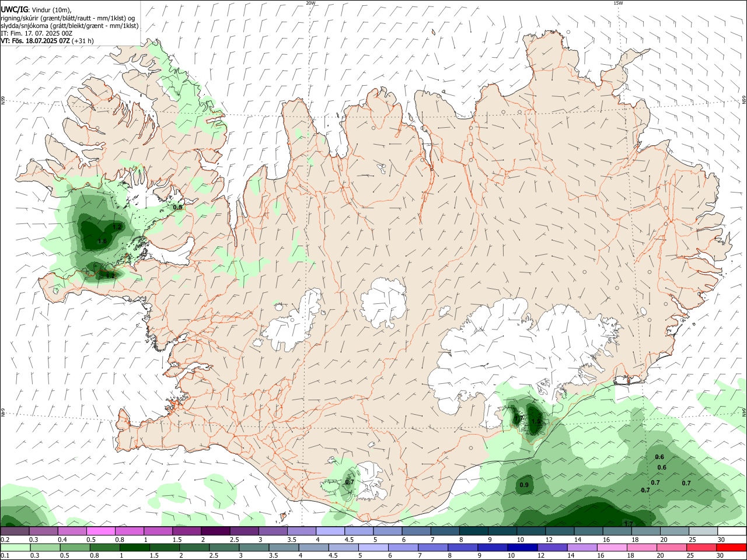Click the '4.5' label in the snow legend row
Image resolution: width=747 pixels, height=560 pixels.
[x=350, y=540]
